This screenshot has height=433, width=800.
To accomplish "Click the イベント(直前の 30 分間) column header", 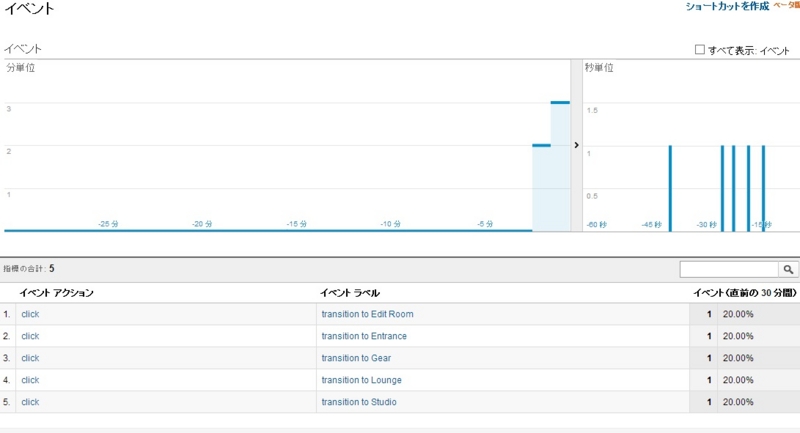I will 744,293.
